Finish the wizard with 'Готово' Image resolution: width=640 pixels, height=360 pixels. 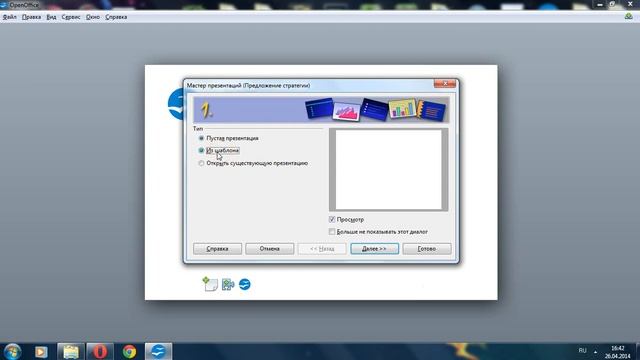[427, 249]
